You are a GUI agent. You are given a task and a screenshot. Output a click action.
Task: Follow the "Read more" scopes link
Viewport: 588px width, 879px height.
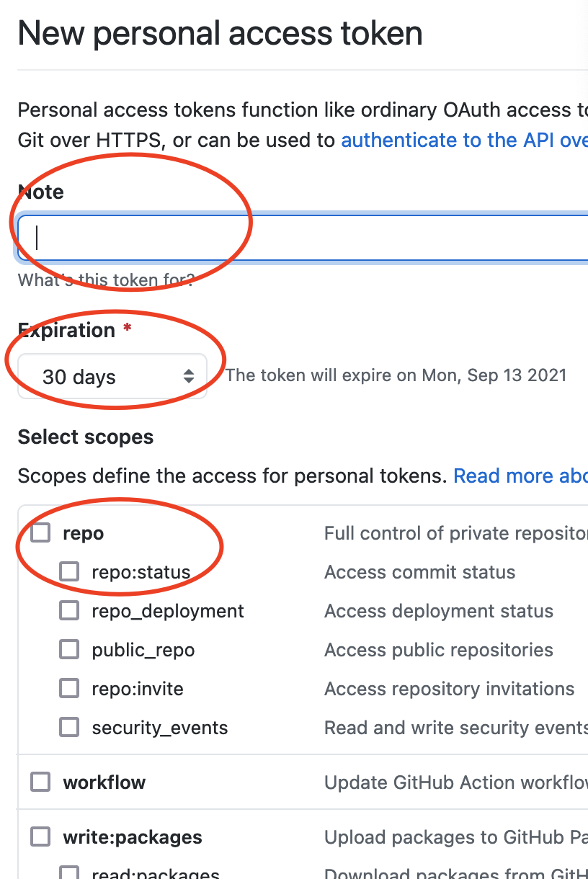click(x=520, y=476)
